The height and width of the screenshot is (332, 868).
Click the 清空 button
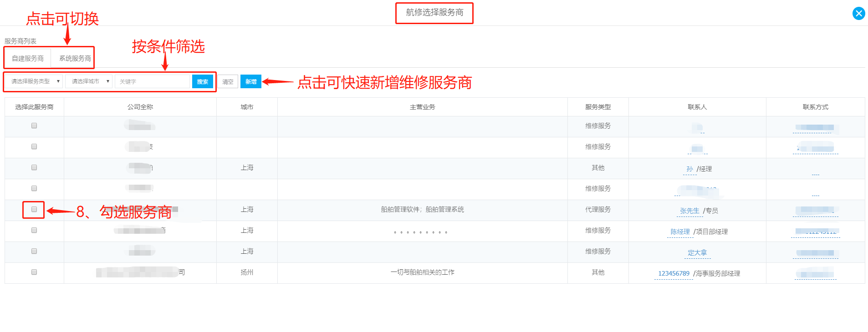[x=228, y=82]
